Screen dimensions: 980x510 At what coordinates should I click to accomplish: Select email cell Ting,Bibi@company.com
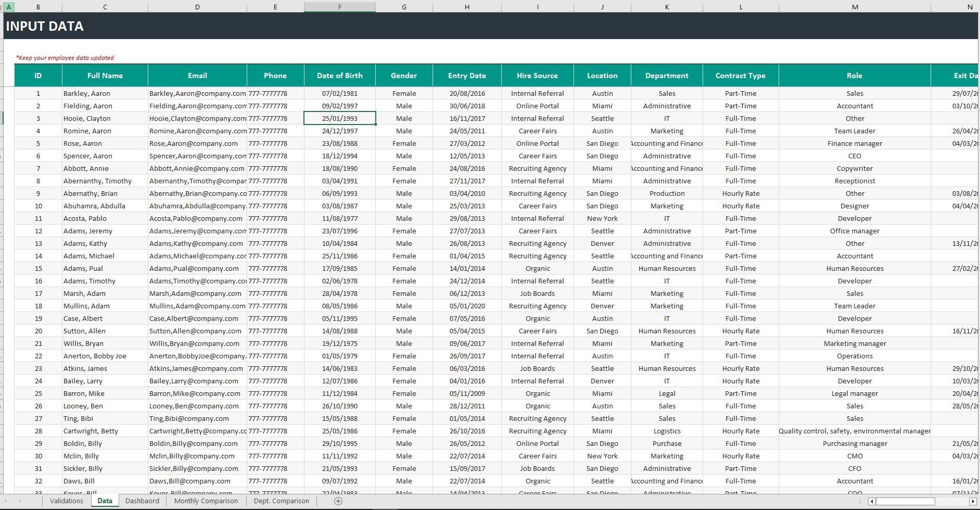coord(197,418)
